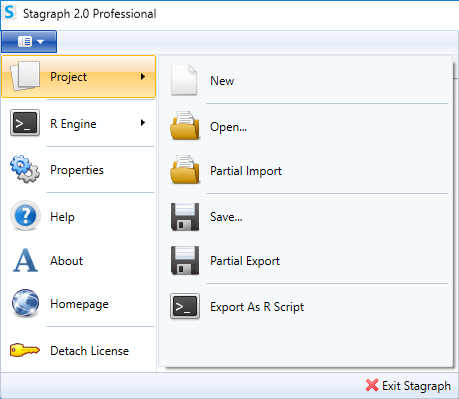Open the blue application menu dropdown button
The width and height of the screenshot is (459, 399).
(x=29, y=42)
